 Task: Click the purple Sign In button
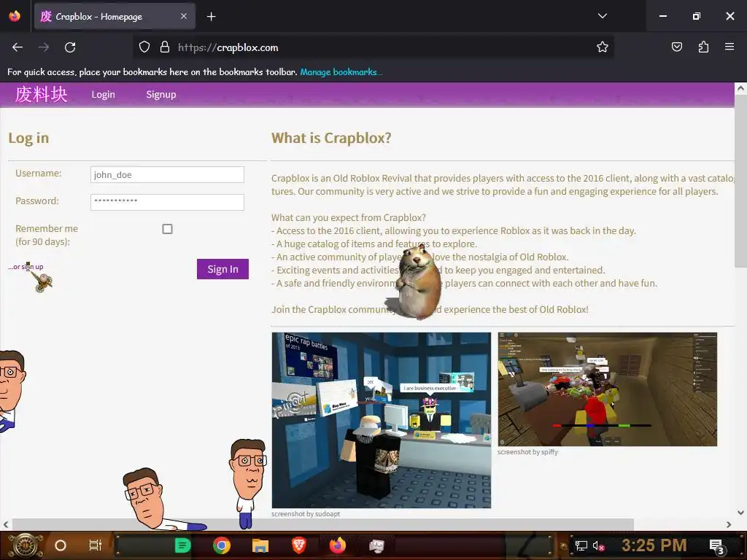[222, 269]
